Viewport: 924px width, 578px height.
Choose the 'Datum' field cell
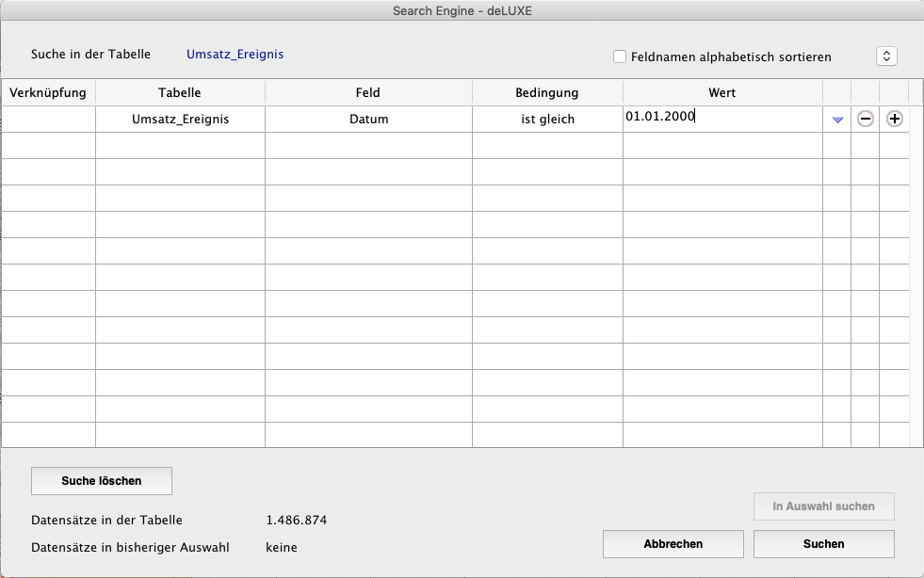coord(368,120)
